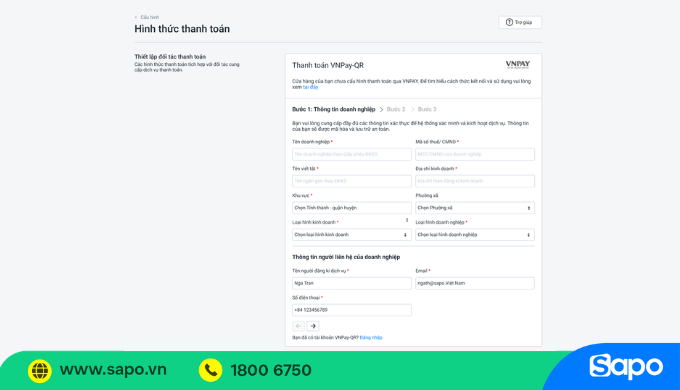Edit the Tên người đăng kí dịch vụ field
Image resolution: width=680 pixels, height=390 pixels.
click(x=352, y=283)
